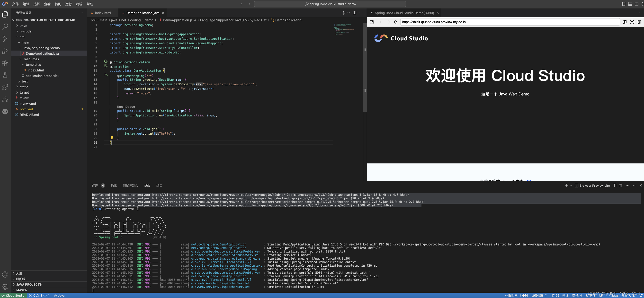Image resolution: width=644 pixels, height=298 pixels.
Task: Toggle secondary sidebar visibility
Action: tap(636, 4)
